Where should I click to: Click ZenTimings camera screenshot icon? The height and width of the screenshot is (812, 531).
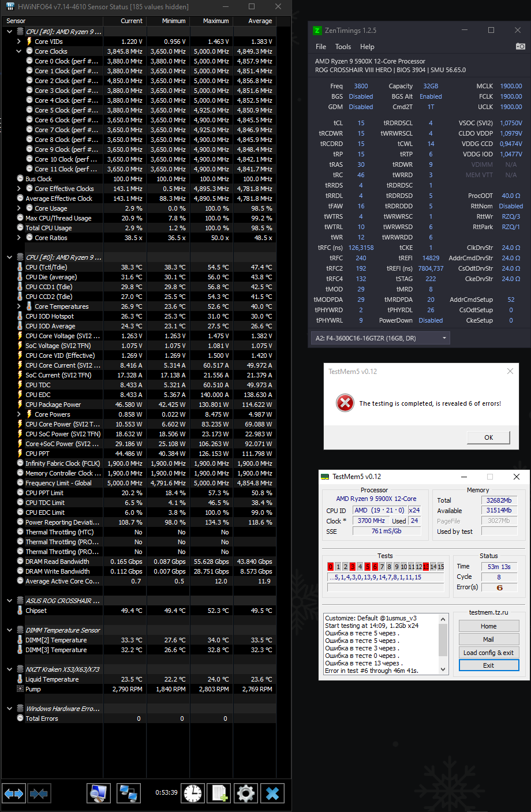(x=520, y=46)
